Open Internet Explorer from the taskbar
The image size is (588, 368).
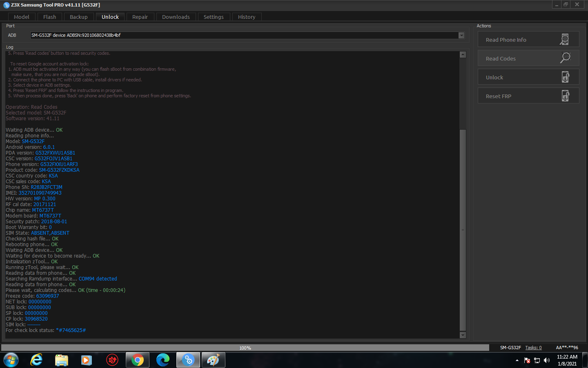coord(37,360)
